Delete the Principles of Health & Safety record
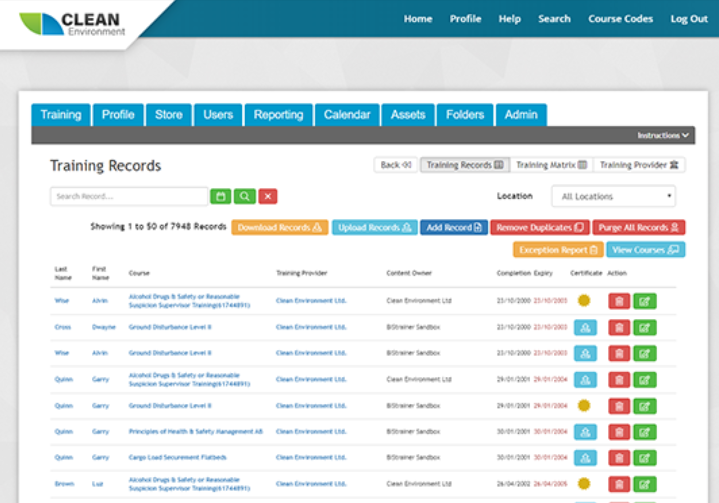This screenshot has height=503, width=719. [619, 432]
